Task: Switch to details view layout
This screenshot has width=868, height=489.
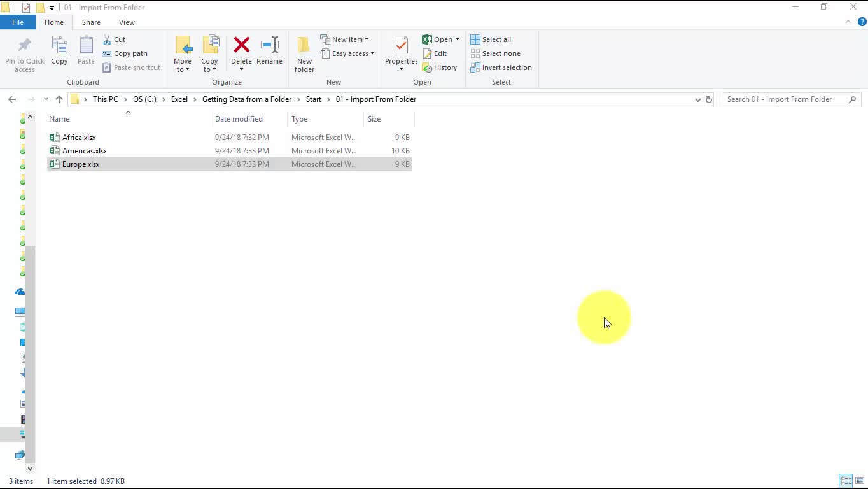Action: tap(846, 481)
